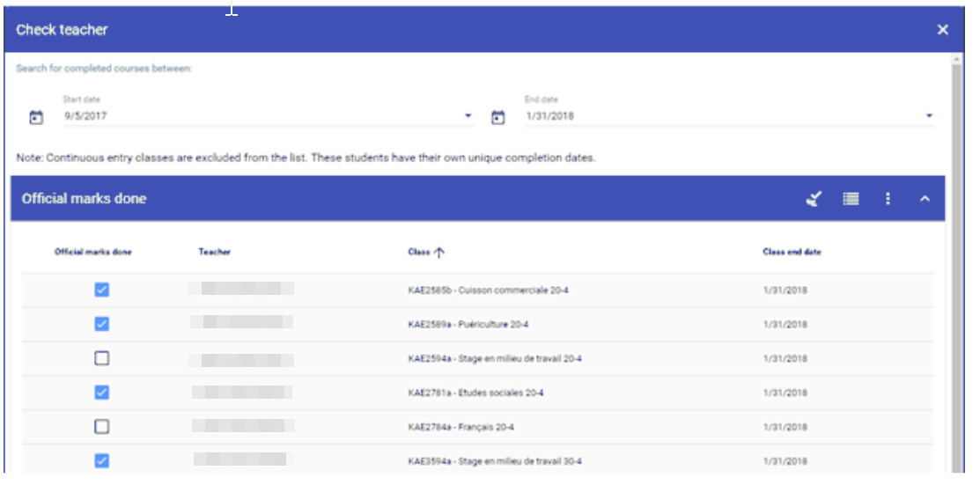Click the dialog's vertical scrollbar
Viewport: 980px width, 485px height.
pyautogui.click(x=955, y=264)
